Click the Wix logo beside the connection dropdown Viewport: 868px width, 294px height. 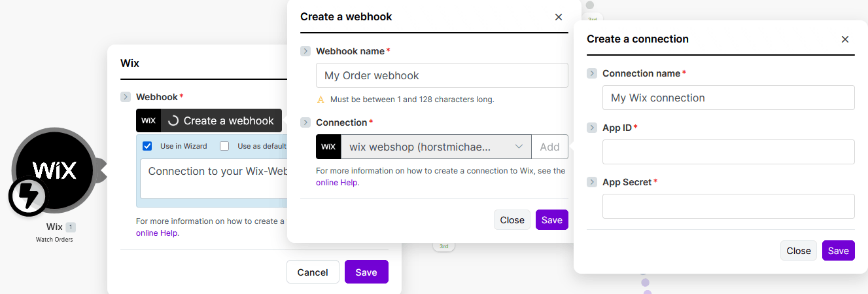pos(328,147)
